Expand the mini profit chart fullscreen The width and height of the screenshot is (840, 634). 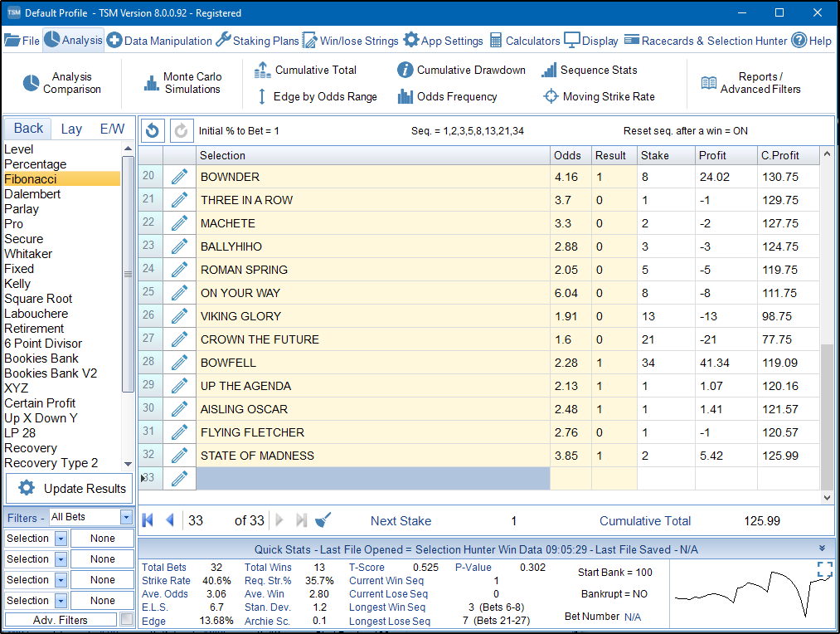(x=824, y=569)
